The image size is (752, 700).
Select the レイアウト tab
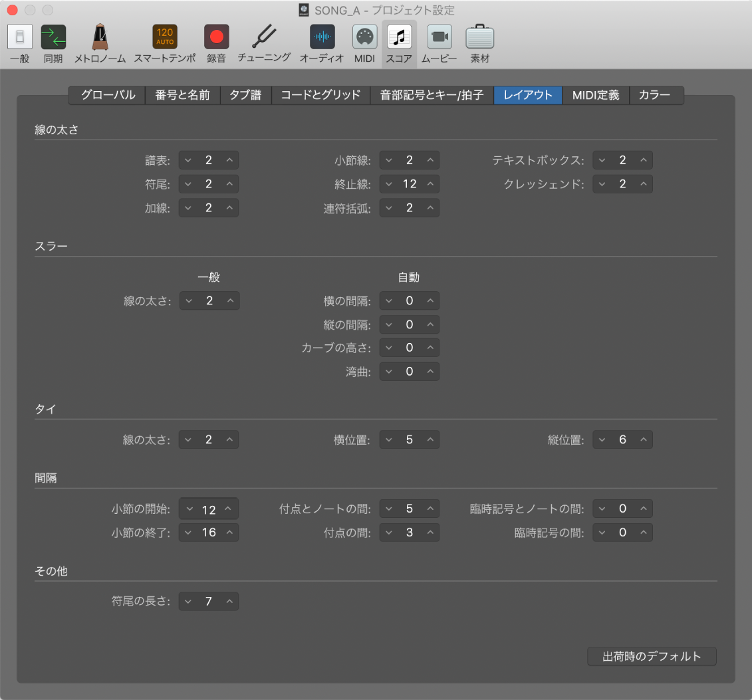(528, 95)
